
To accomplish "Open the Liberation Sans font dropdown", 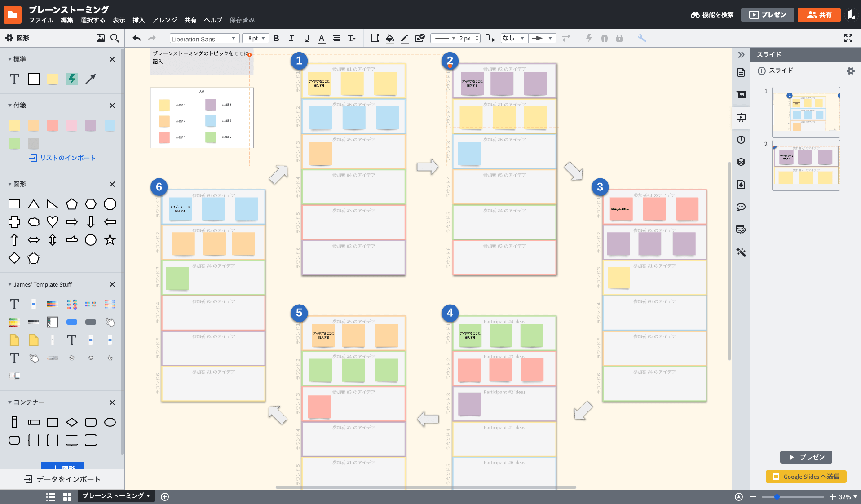I will point(204,39).
